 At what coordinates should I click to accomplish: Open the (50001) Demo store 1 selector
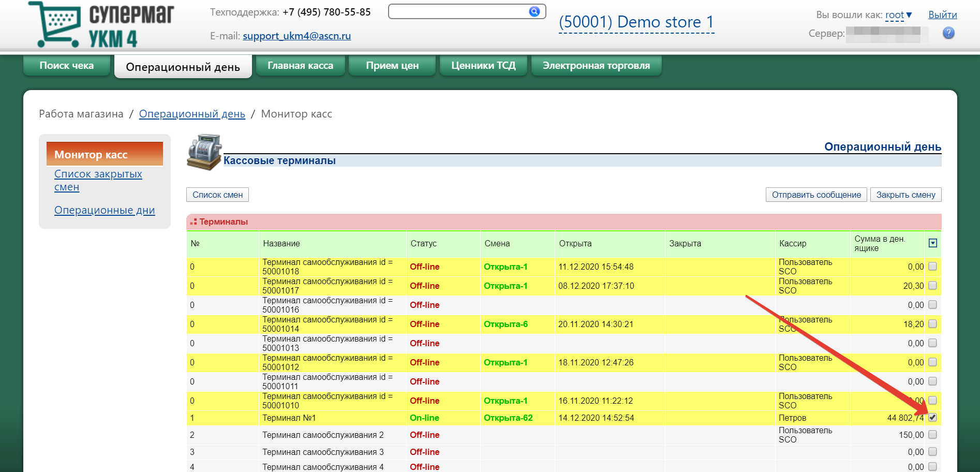point(636,22)
